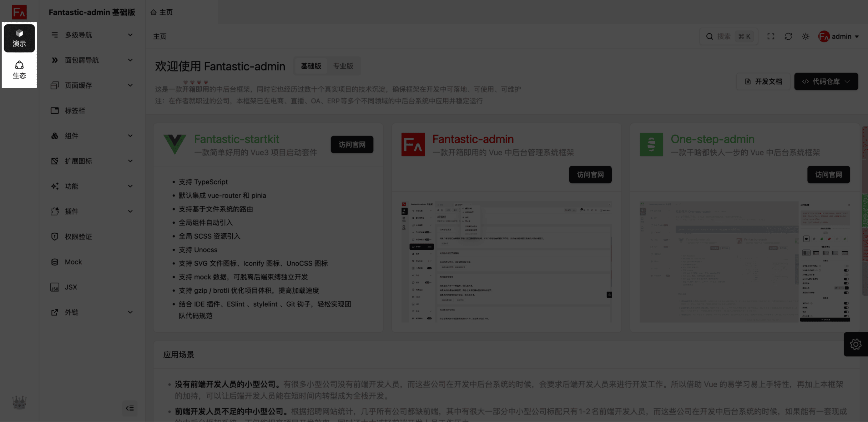Screen dimensions: 868x422
Task: Click the 开发文档 button
Action: coord(763,81)
